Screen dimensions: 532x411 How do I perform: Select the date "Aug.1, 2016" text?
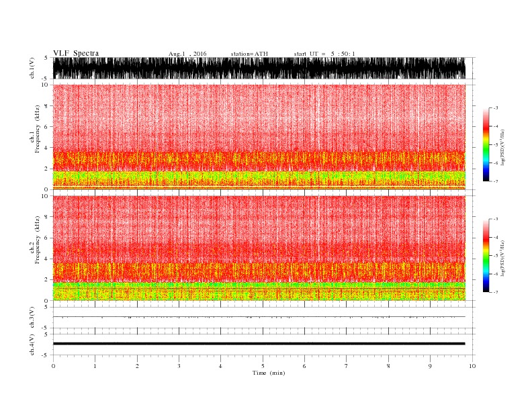point(187,54)
